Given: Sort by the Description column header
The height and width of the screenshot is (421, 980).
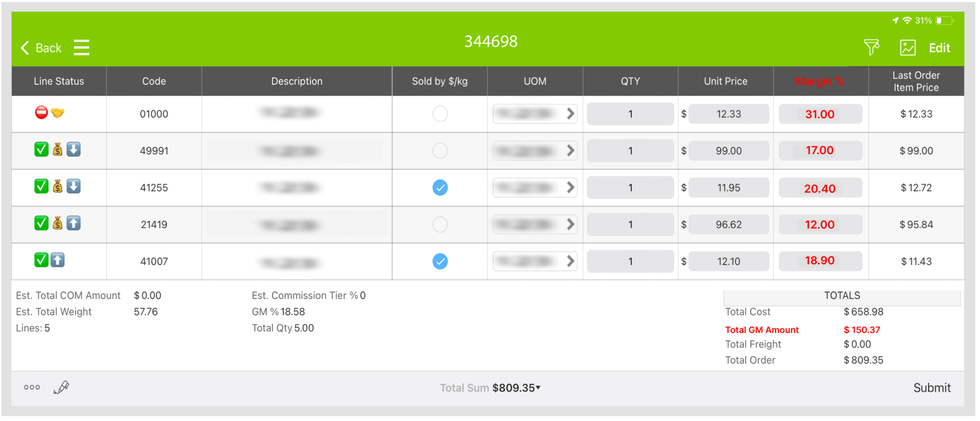Looking at the screenshot, I should tap(297, 81).
